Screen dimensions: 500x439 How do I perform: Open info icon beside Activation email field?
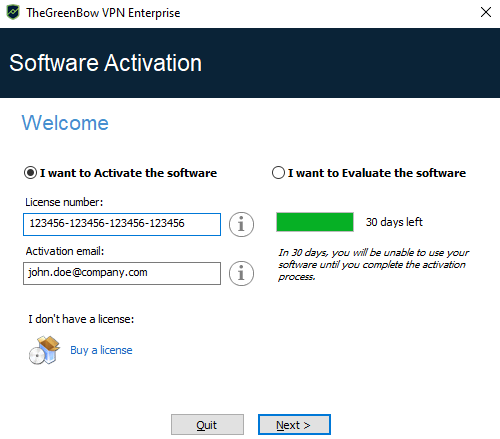(241, 273)
